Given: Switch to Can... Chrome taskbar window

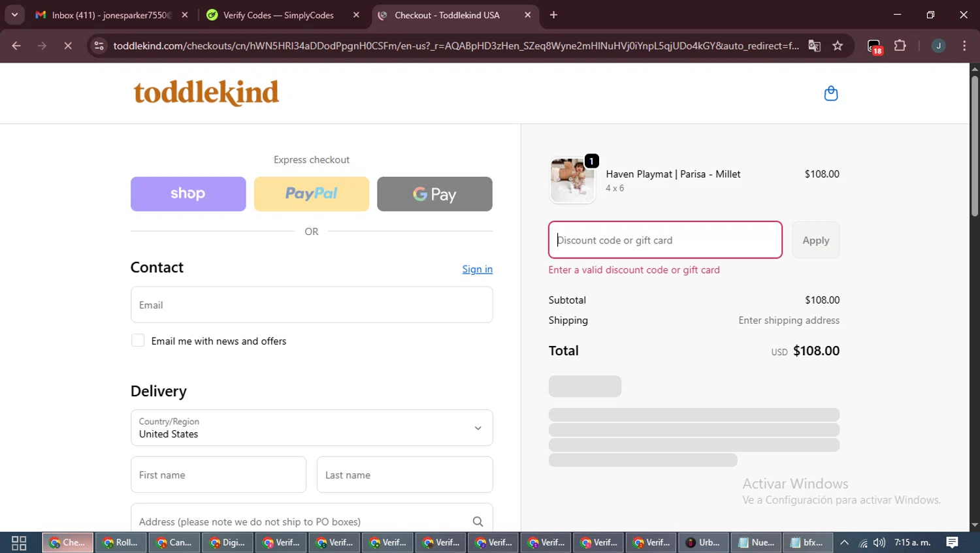Looking at the screenshot, I should point(174,543).
